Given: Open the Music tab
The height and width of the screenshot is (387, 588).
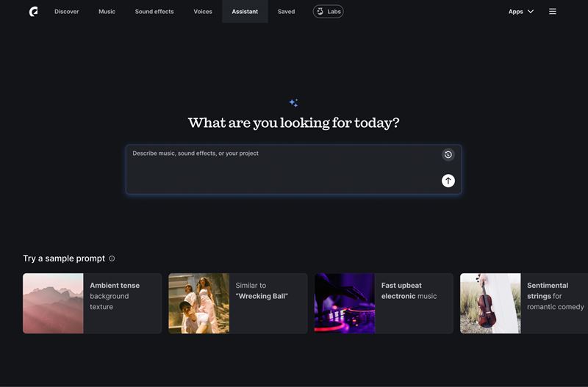Looking at the screenshot, I should pyautogui.click(x=107, y=12).
